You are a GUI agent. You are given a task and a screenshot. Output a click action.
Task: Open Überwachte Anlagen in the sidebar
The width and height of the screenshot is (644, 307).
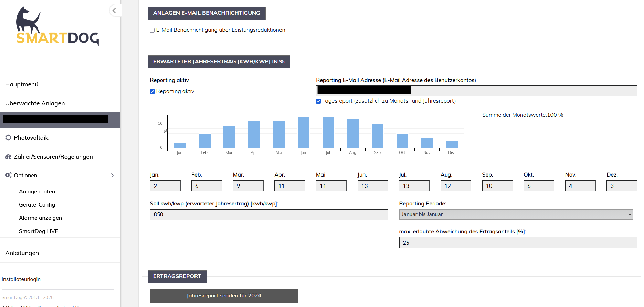pos(35,103)
